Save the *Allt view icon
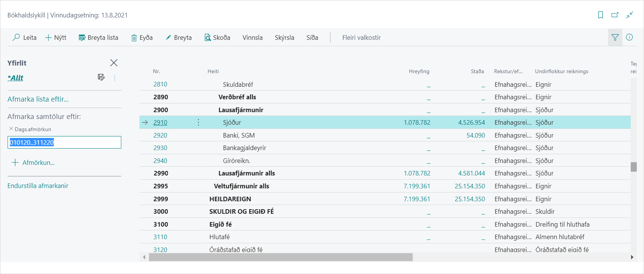This screenshot has height=274, width=644. [x=101, y=77]
